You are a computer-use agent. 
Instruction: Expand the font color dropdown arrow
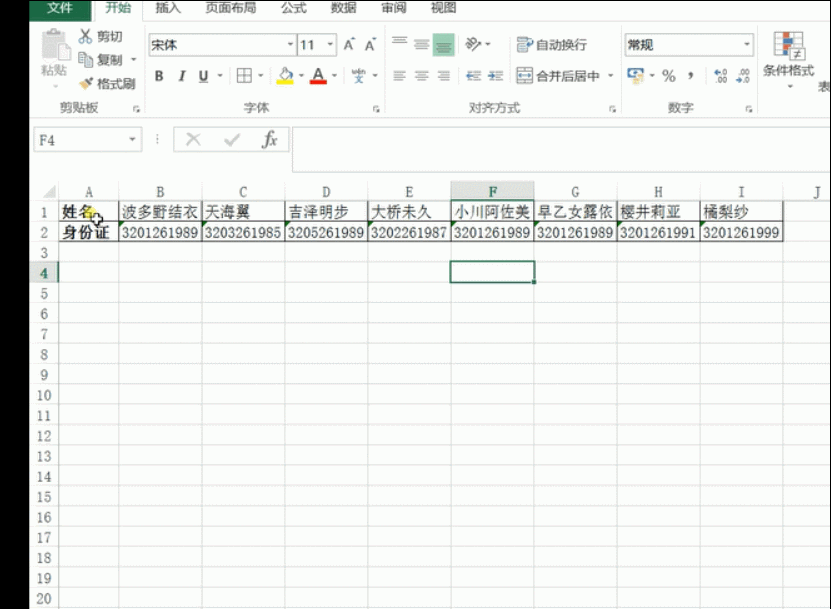334,76
